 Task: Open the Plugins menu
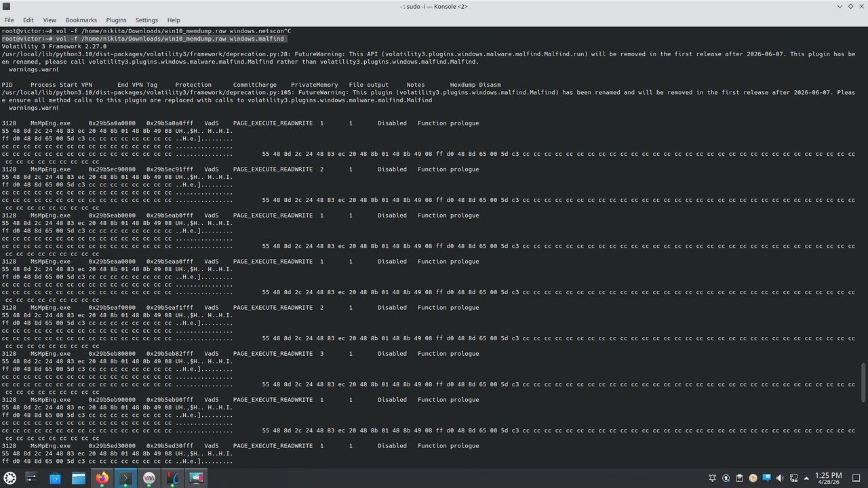(x=117, y=20)
